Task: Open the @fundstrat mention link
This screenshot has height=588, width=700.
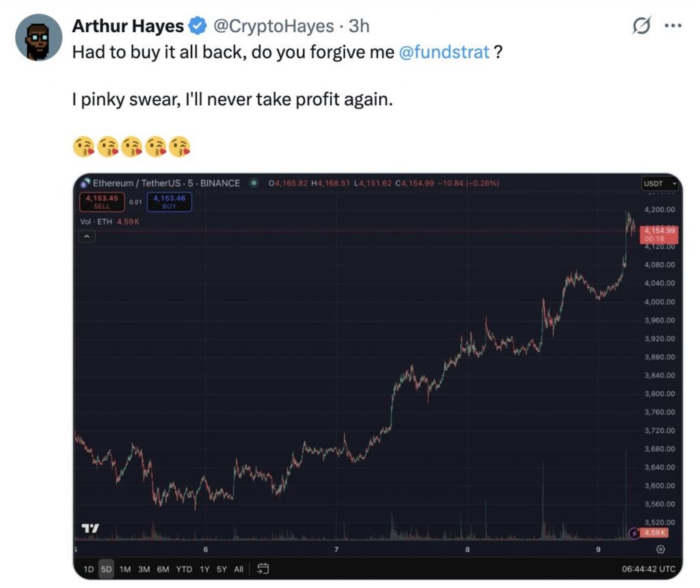Action: pyautogui.click(x=444, y=53)
